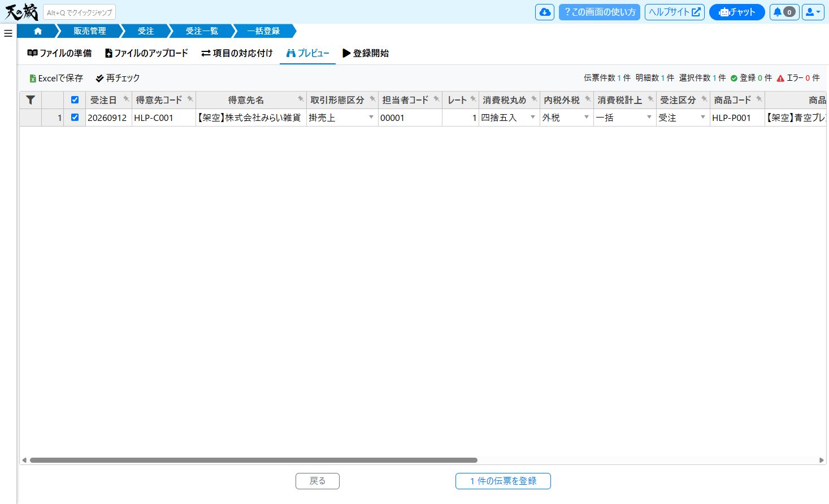Image resolution: width=829 pixels, height=504 pixels.
Task: Open the hamburger side menu
Action: tap(8, 33)
